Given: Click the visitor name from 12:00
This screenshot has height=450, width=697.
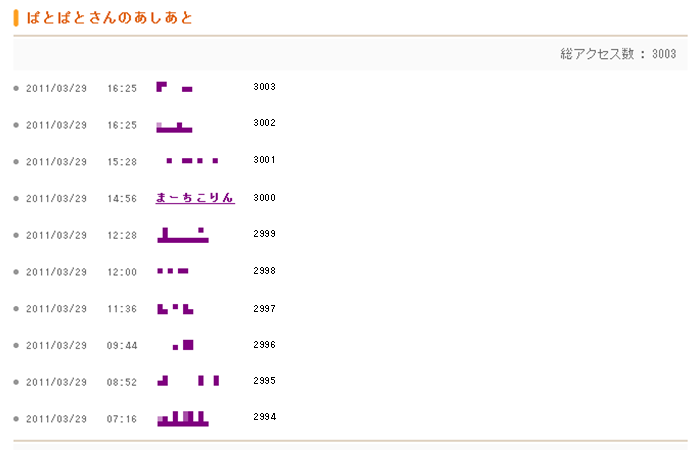Looking at the screenshot, I should coord(173,271).
